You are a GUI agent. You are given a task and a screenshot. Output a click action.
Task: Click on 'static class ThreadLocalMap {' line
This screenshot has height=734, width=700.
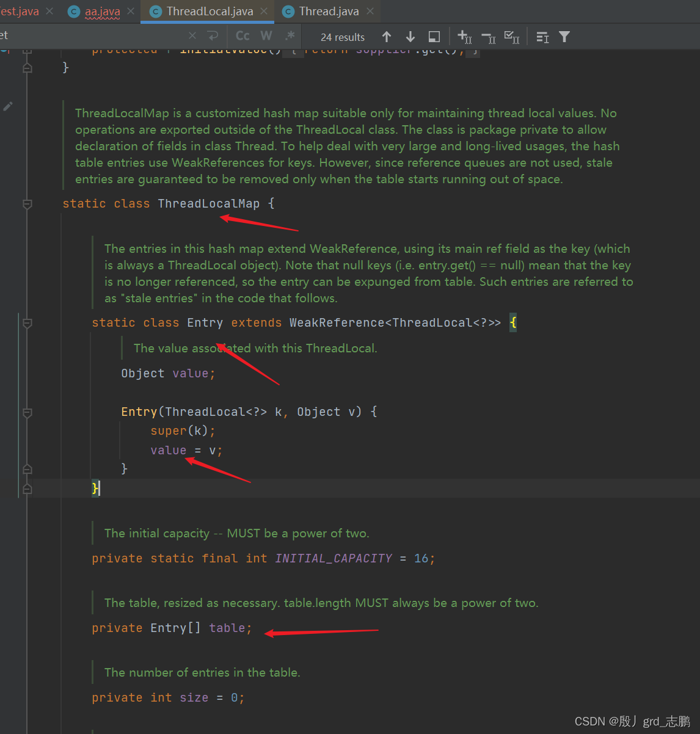[x=169, y=203]
